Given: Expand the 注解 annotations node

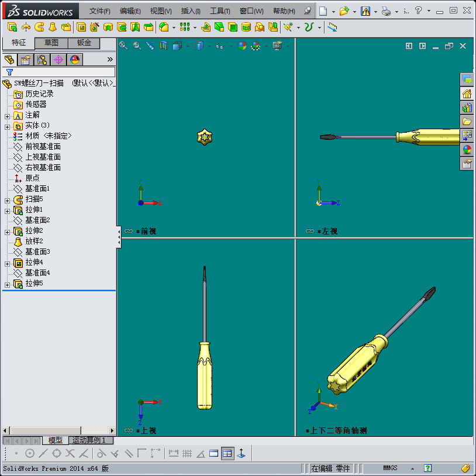Looking at the screenshot, I should point(7,116).
